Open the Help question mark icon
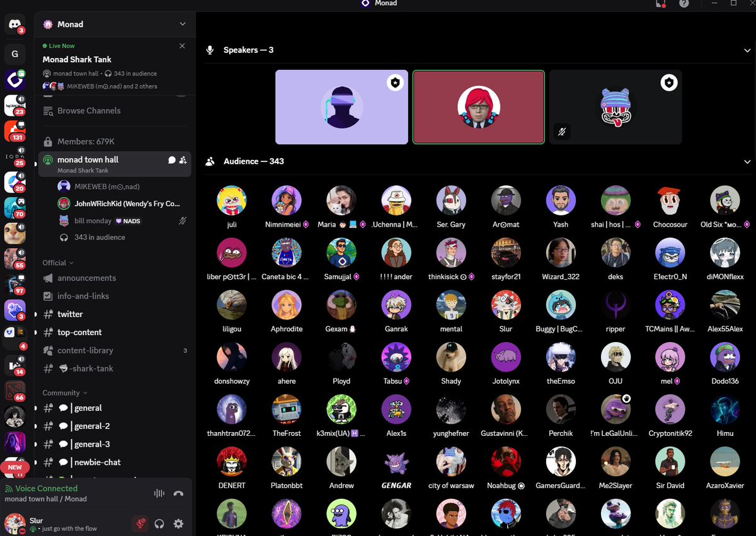Image resolution: width=756 pixels, height=536 pixels. tap(684, 4)
